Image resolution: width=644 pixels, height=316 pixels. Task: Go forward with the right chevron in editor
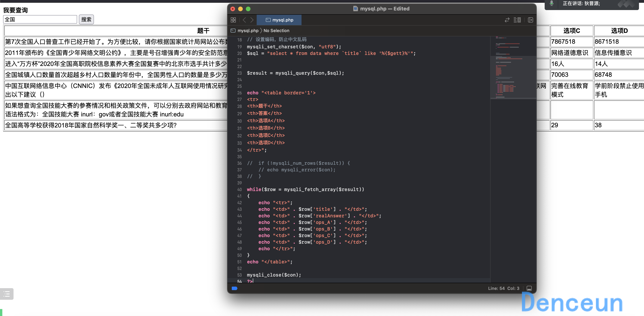pyautogui.click(x=252, y=20)
